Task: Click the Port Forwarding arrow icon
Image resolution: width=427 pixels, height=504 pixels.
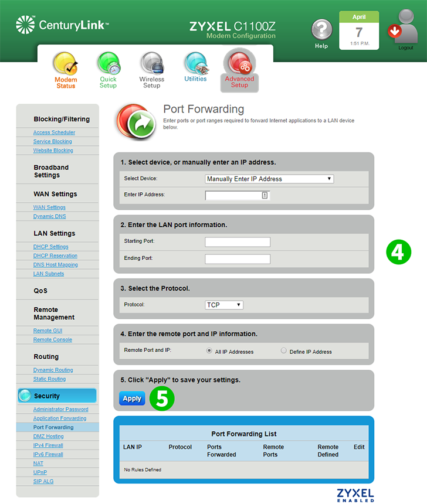Action: pyautogui.click(x=136, y=122)
